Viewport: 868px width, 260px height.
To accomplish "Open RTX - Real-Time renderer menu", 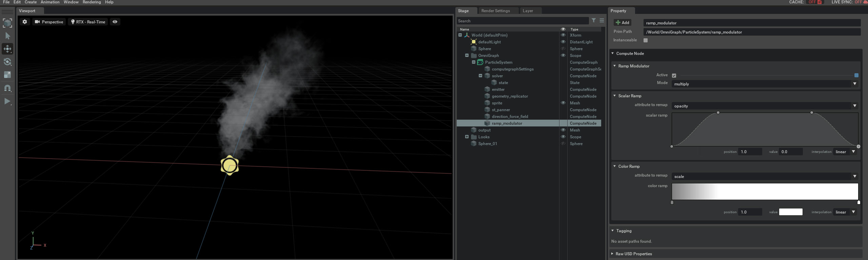I will (88, 22).
